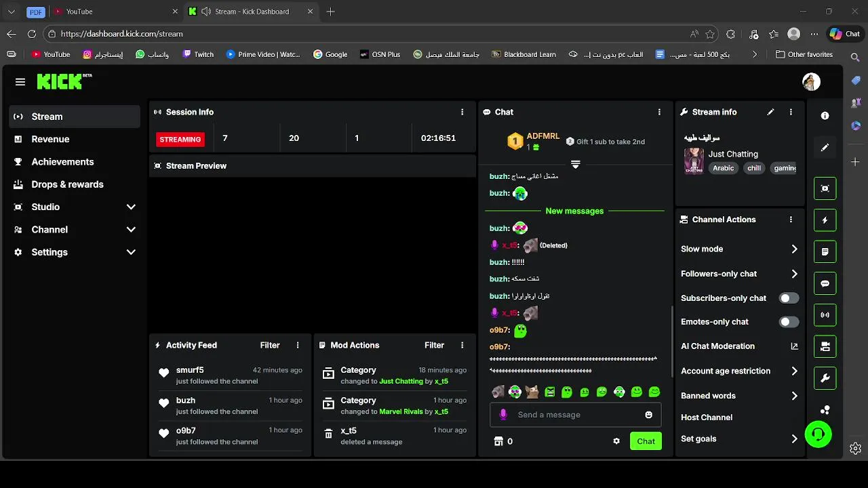Screen dimensions: 868x488
Task: Click the broadcast signal toolbar icon
Action: (825, 315)
